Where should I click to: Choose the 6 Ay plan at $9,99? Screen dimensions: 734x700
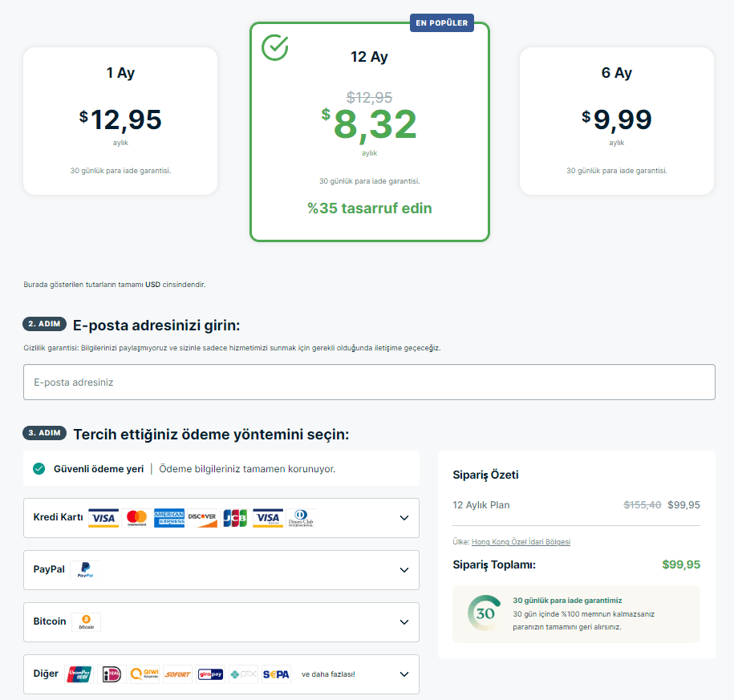coord(616,120)
